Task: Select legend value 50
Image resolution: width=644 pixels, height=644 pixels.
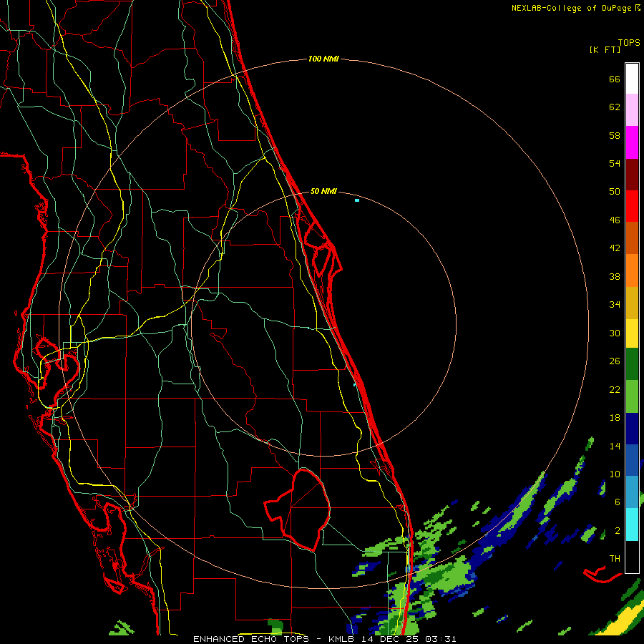Action: coord(615,192)
